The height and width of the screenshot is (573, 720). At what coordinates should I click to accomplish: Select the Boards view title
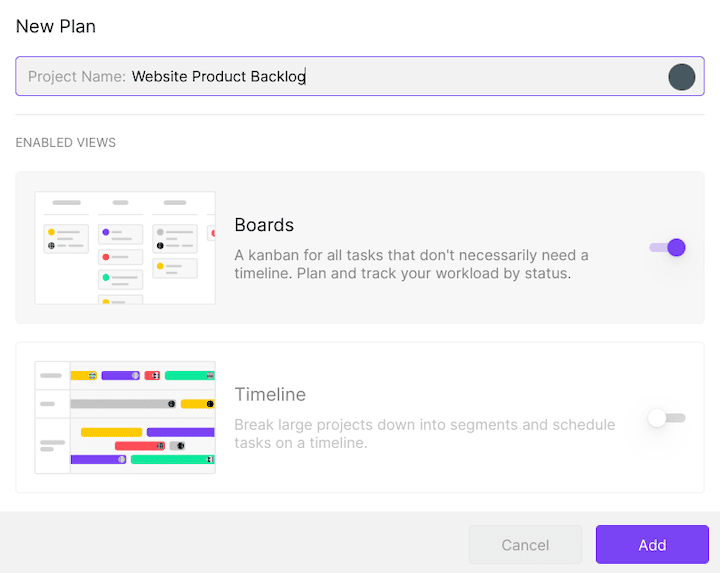(x=264, y=225)
